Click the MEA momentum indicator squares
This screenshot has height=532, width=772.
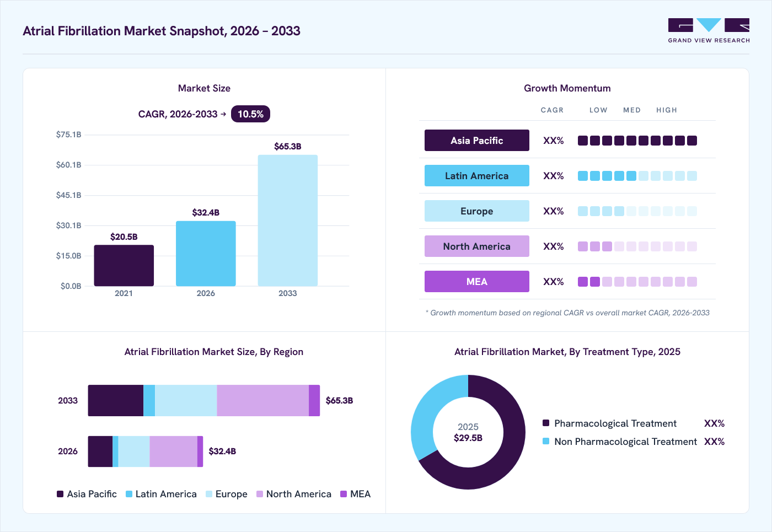pyautogui.click(x=637, y=282)
